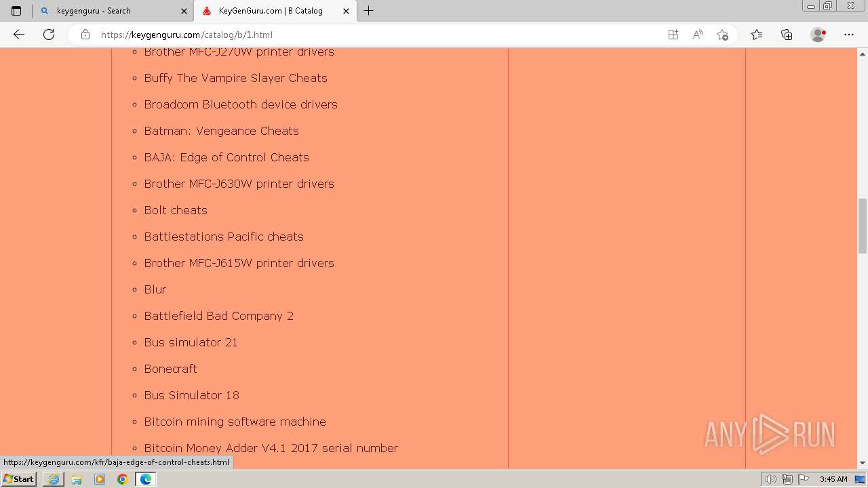This screenshot has height=488, width=868.
Task: Close the KeyGenGuru B Catalog tab
Action: 347,11
